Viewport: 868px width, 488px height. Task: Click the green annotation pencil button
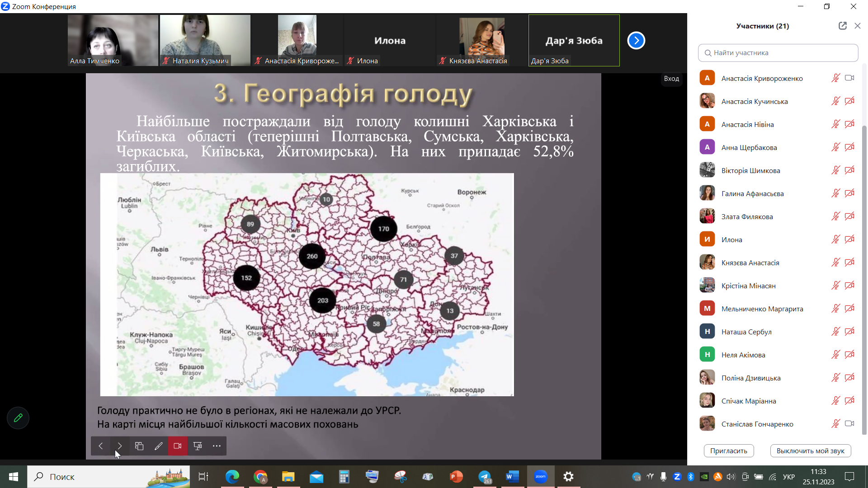[x=18, y=418]
